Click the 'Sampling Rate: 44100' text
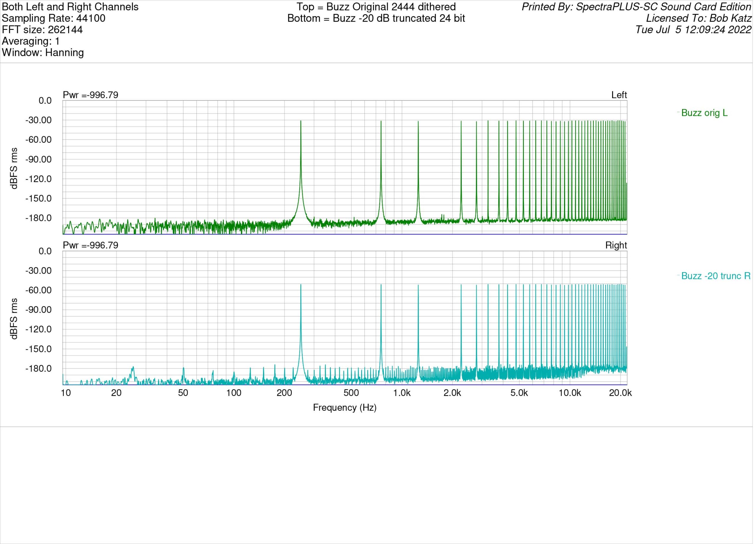Image resolution: width=756 pixels, height=544 pixels. point(53,18)
